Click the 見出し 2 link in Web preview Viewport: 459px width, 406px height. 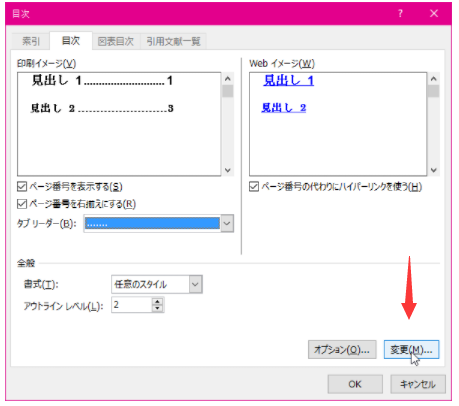284,108
